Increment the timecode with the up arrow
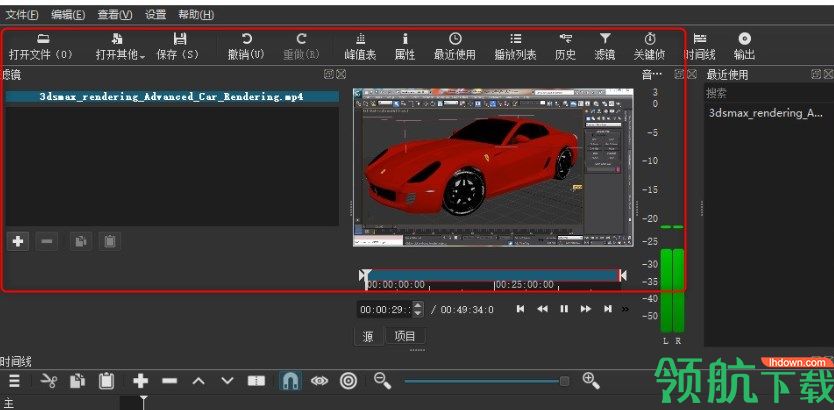834x410 pixels. [x=419, y=306]
